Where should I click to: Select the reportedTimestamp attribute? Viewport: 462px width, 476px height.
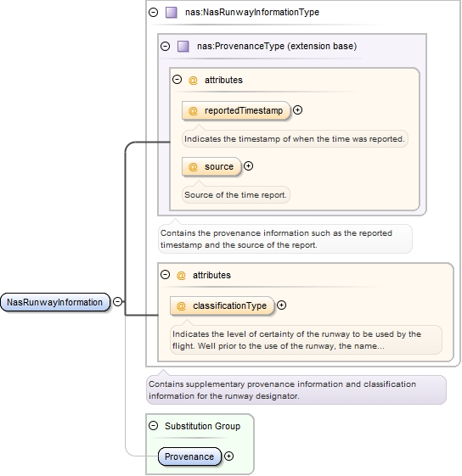click(x=236, y=110)
